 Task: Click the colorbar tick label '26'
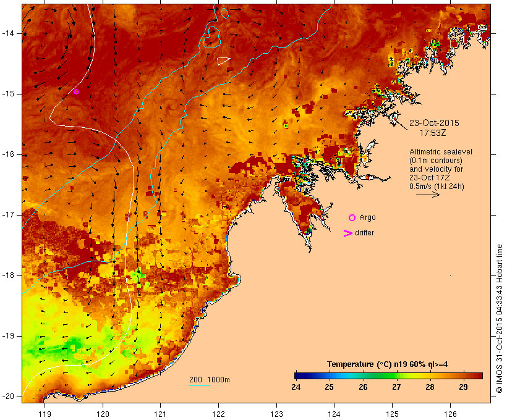pyautogui.click(x=363, y=387)
